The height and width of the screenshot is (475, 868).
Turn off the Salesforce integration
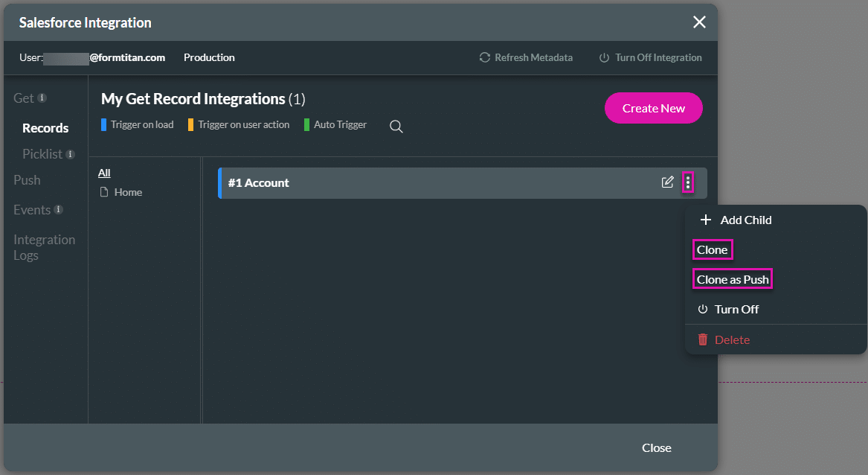click(650, 57)
